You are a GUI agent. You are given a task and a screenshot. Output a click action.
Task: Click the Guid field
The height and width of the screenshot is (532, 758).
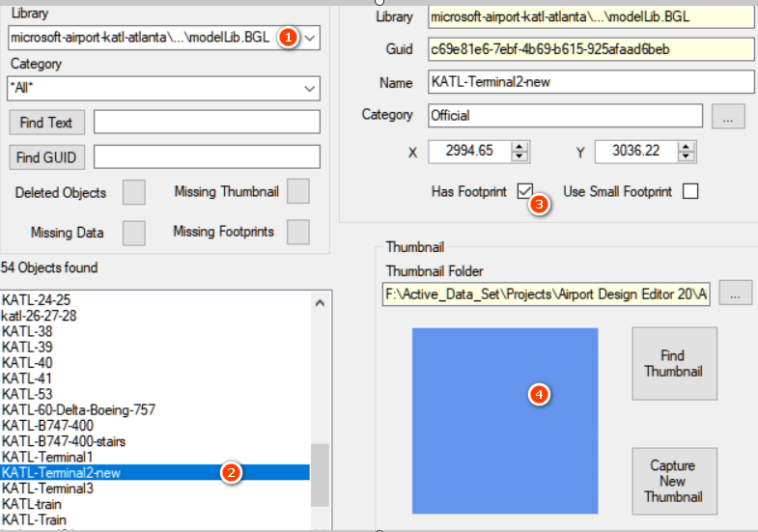591,49
